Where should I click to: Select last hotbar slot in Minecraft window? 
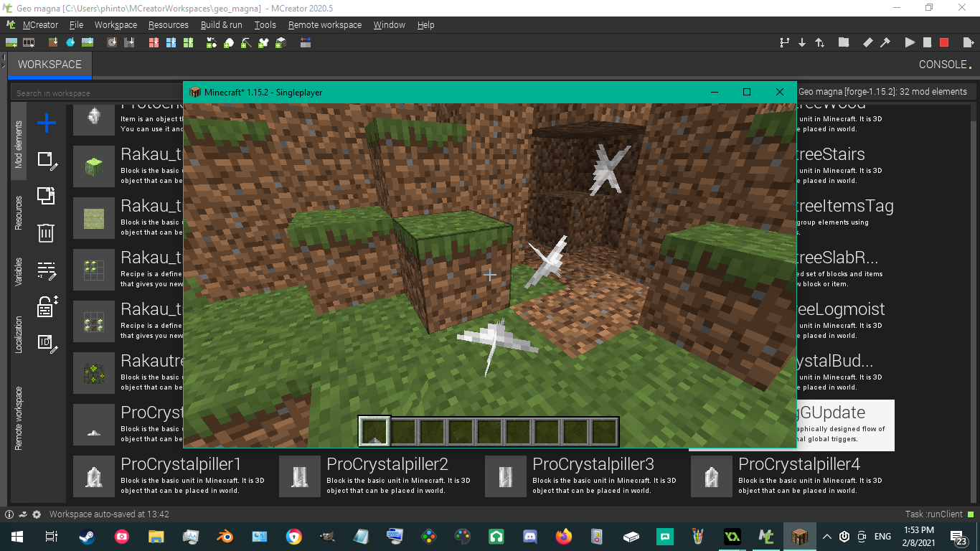(x=604, y=431)
